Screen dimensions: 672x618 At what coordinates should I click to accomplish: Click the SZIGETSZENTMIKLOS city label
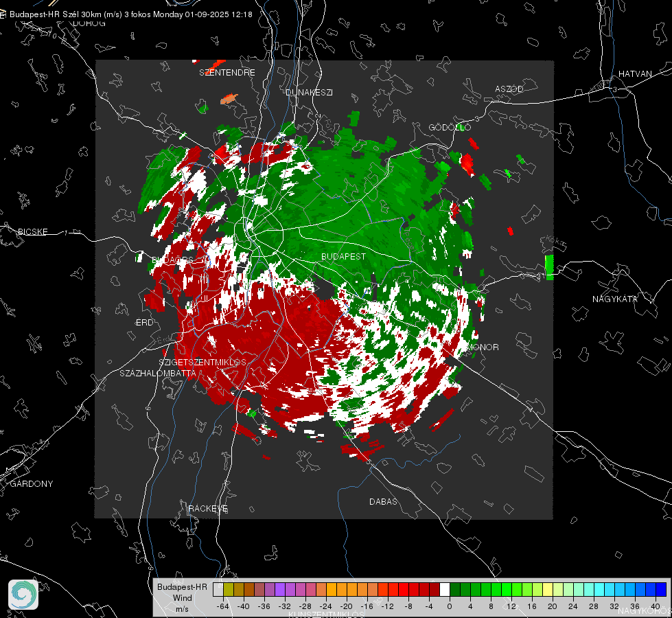tap(202, 363)
